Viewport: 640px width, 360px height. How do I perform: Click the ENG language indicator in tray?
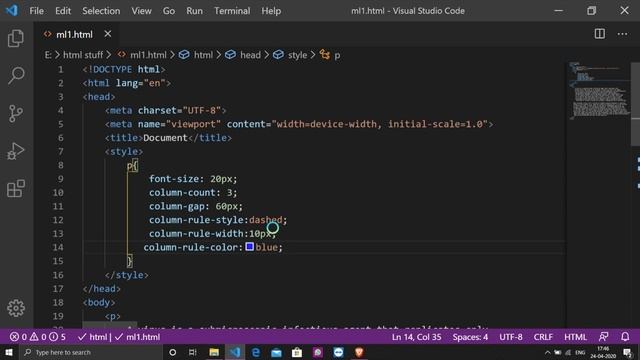[580, 352]
